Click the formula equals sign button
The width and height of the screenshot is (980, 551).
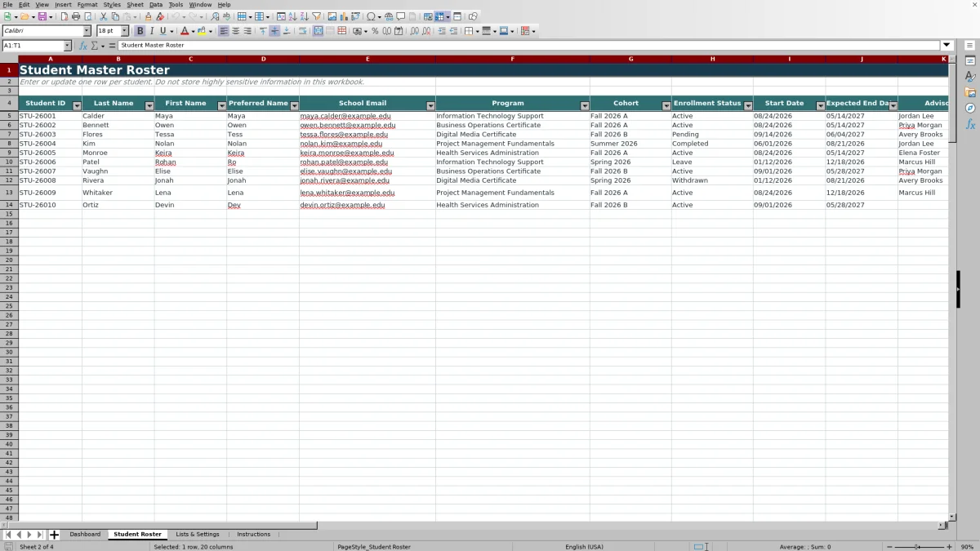click(113, 46)
